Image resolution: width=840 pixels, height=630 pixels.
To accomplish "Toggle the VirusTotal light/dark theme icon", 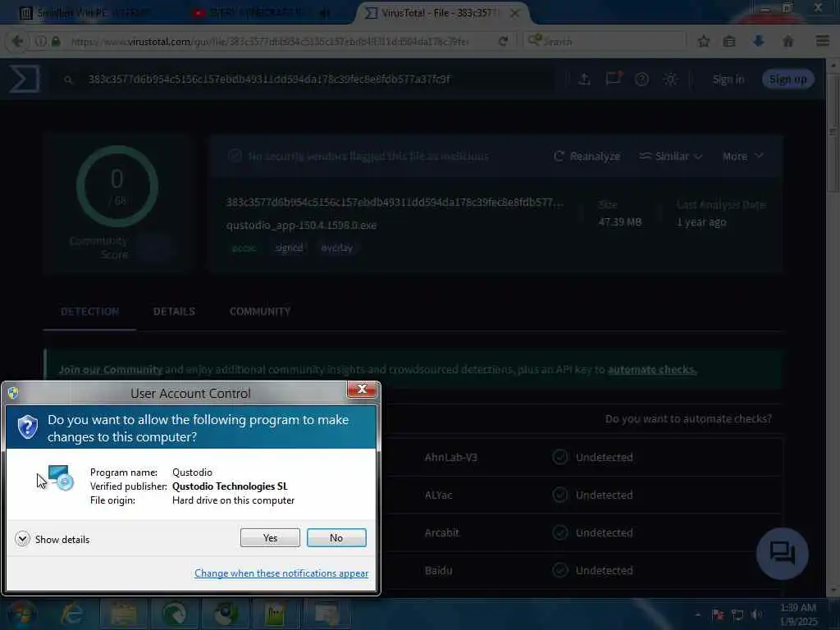I will coord(670,80).
